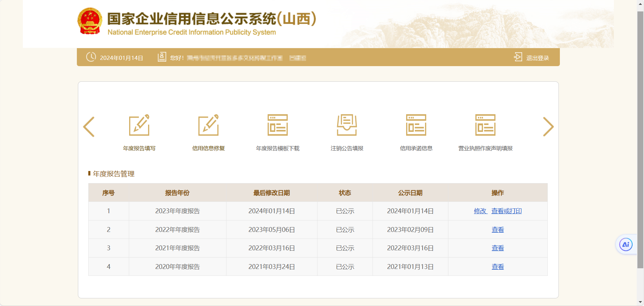
Task: Click the National Enterprise Credit Information subtitle
Action: 192,32
